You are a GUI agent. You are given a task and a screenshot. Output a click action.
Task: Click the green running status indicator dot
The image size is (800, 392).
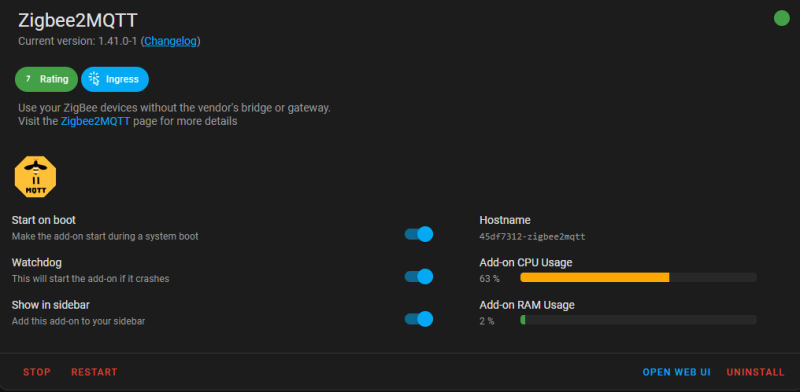pos(781,18)
